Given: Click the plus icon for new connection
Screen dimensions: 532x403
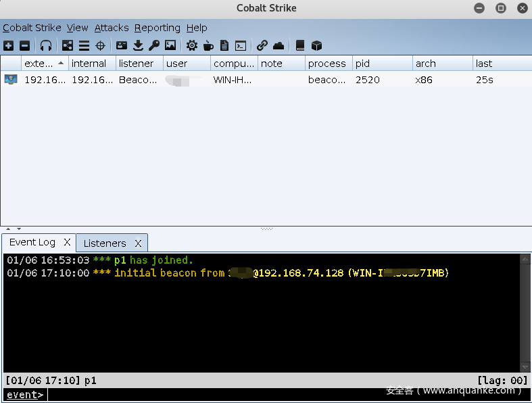Looking at the screenshot, I should click(8, 46).
